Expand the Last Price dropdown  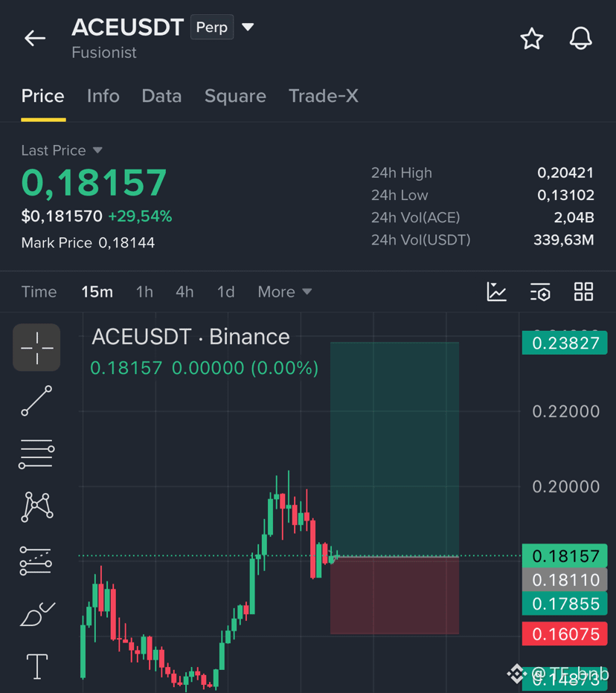coord(62,150)
